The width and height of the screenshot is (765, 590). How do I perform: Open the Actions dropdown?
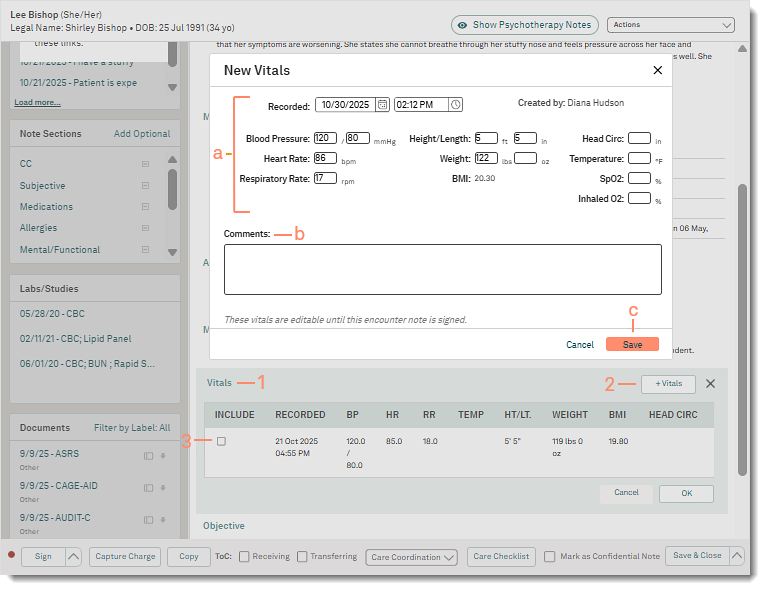(x=670, y=24)
